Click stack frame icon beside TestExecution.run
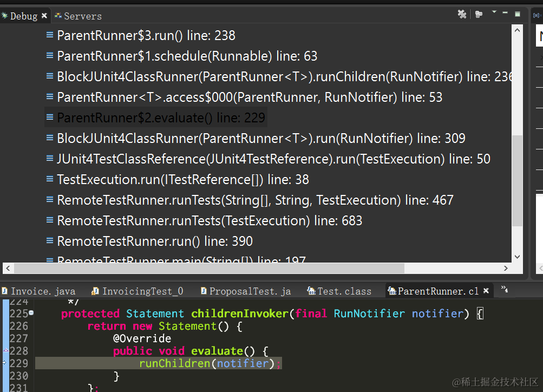 pos(50,179)
